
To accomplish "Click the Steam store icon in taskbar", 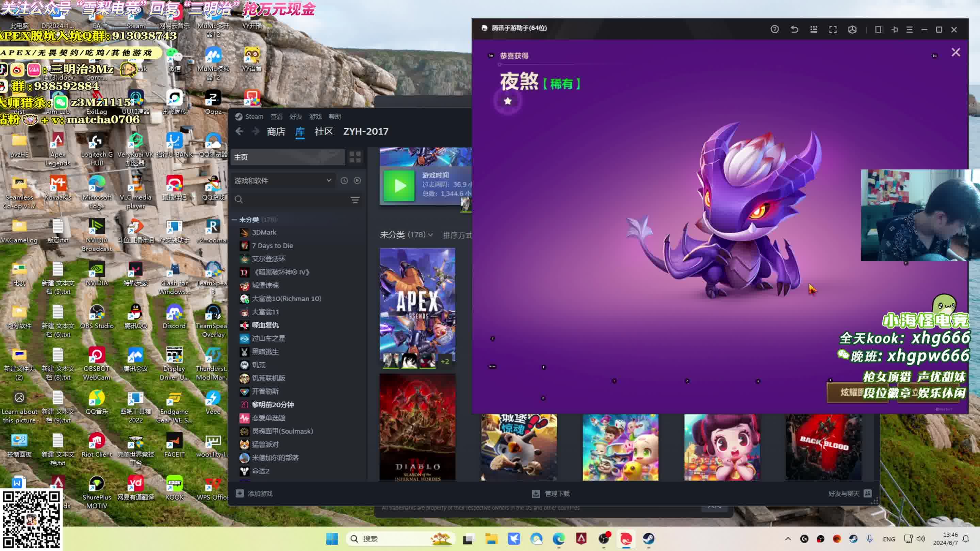I will (x=649, y=538).
